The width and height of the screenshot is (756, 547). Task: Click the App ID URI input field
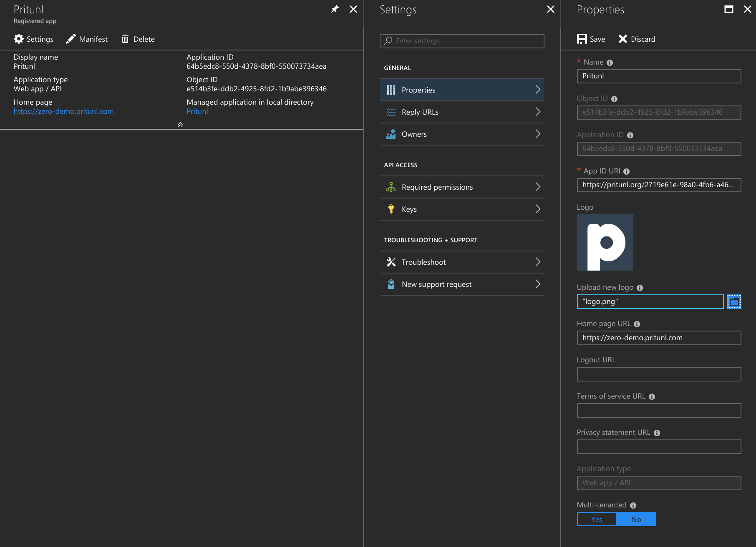[x=659, y=185]
